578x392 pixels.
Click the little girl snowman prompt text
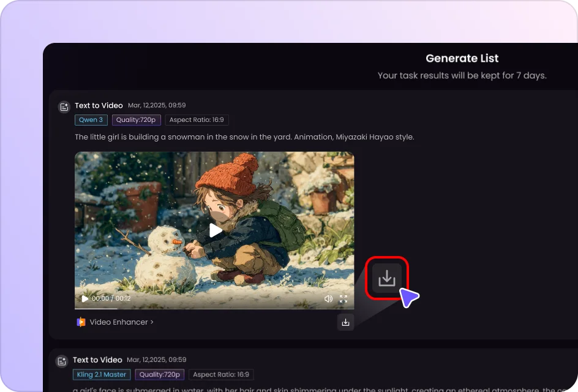[x=244, y=137]
